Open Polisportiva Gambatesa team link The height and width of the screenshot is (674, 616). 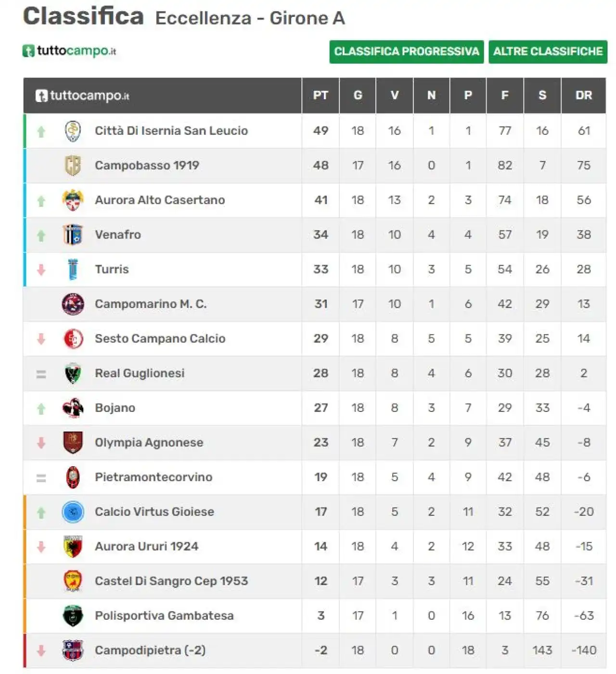[x=164, y=616]
